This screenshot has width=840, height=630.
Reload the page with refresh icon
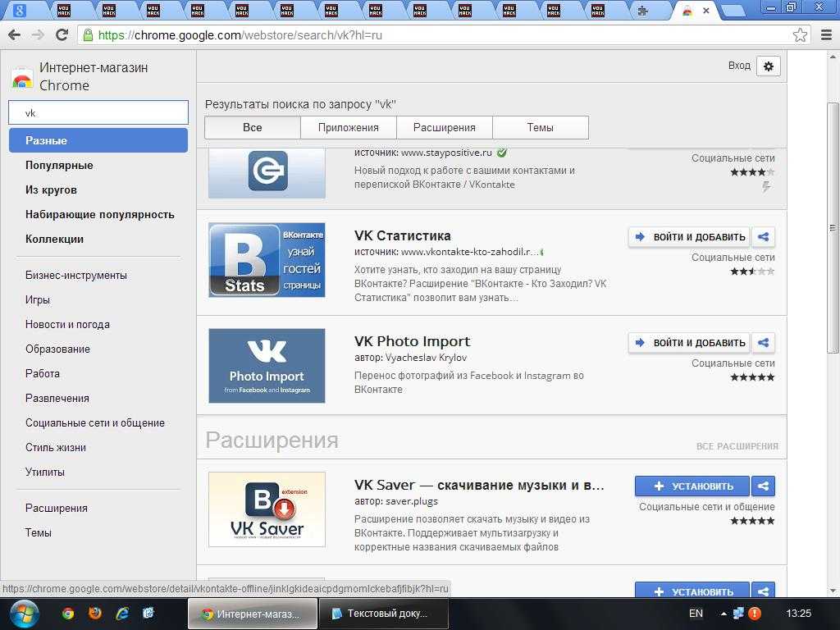tap(62, 35)
